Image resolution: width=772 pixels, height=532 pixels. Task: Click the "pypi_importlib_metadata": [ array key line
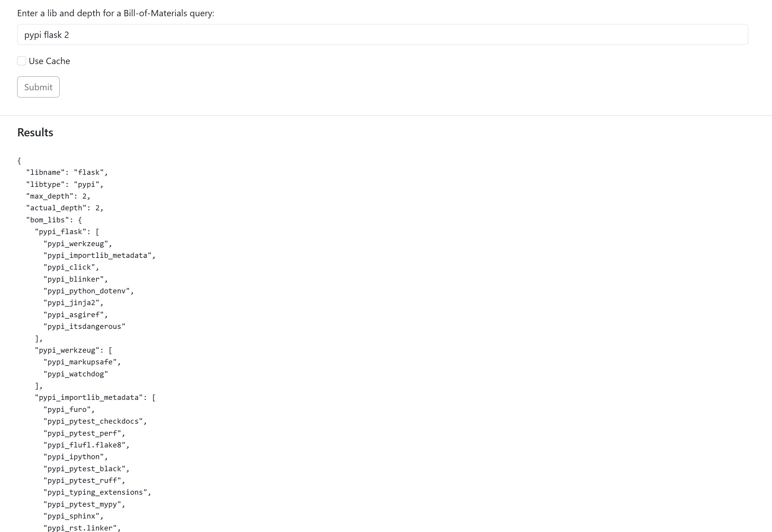click(x=95, y=397)
